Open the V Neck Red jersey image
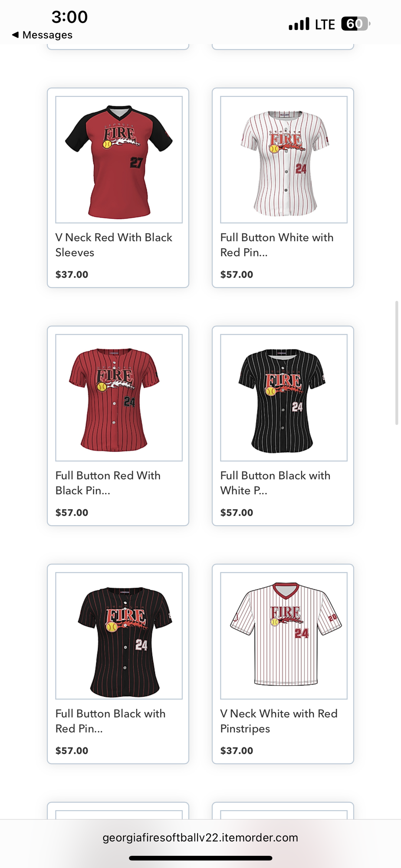This screenshot has height=868, width=401. tap(119, 160)
